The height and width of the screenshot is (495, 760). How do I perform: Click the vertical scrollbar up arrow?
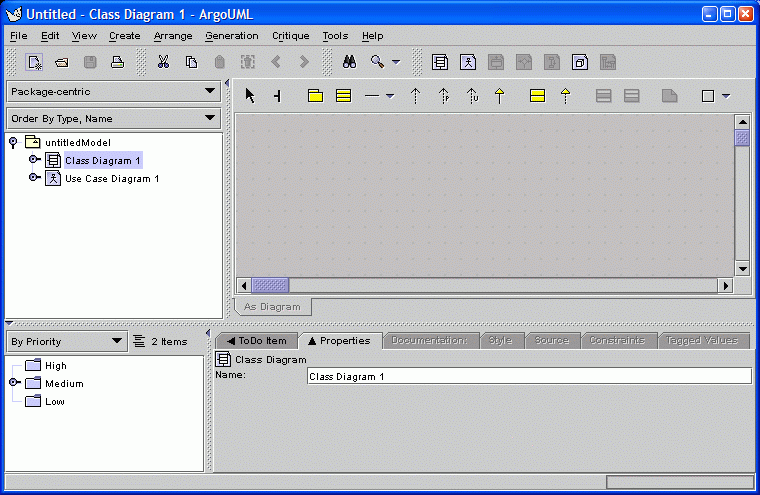tap(742, 122)
